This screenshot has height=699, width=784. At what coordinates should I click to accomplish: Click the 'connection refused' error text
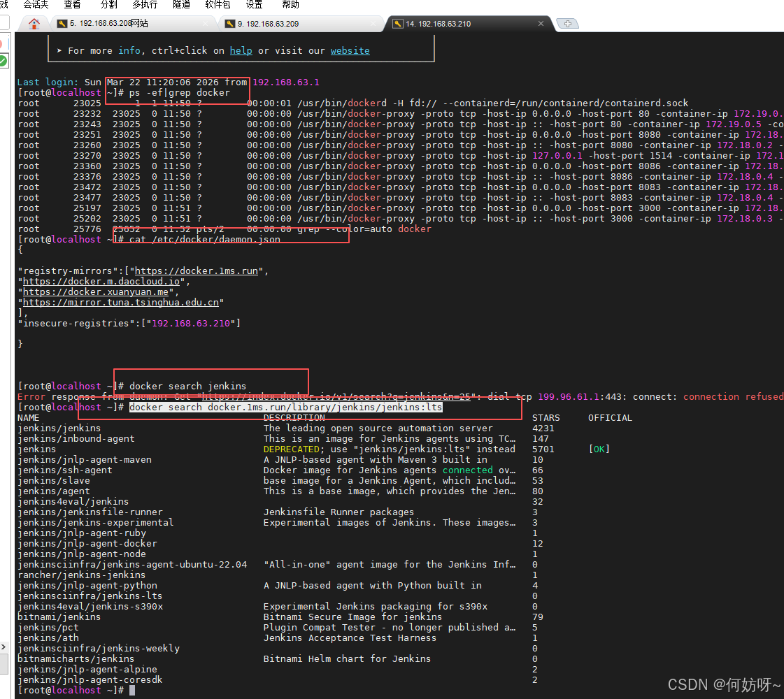(734, 396)
